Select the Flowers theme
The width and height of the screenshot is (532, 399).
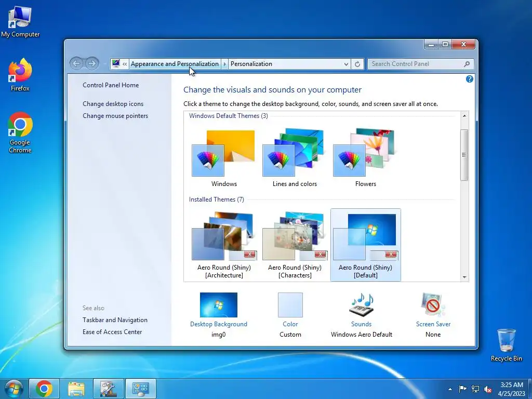coord(365,158)
